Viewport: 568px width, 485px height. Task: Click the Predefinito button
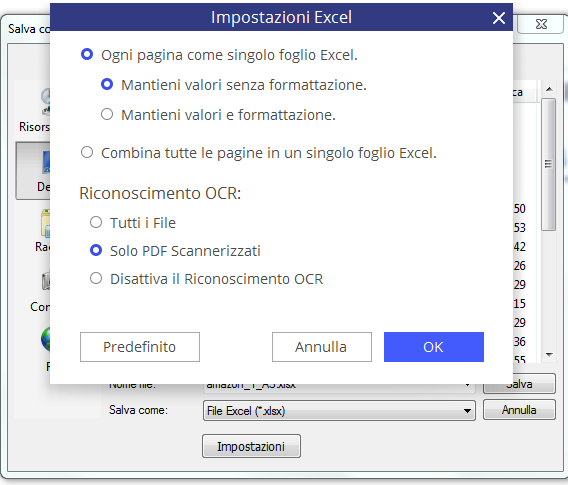point(140,347)
